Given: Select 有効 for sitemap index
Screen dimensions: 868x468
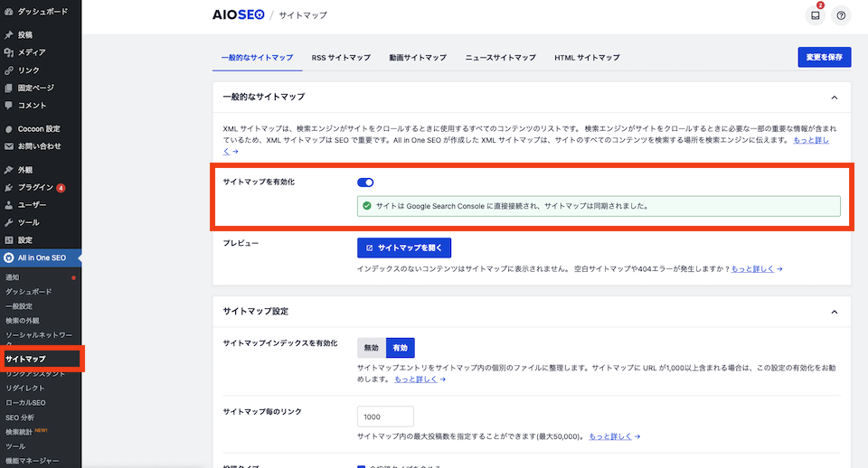Looking at the screenshot, I should click(x=401, y=348).
